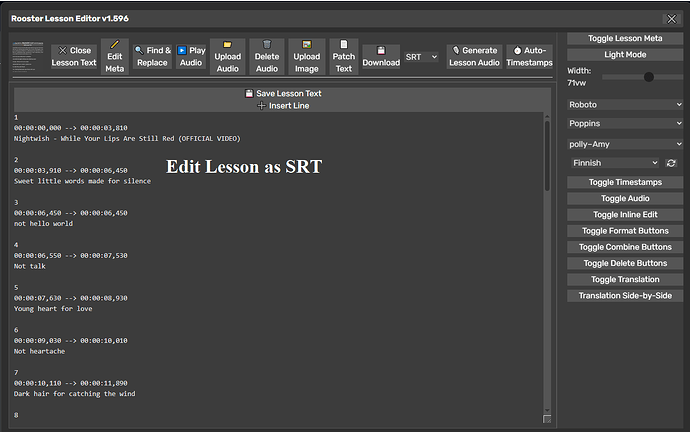Generate Lesson Audio
Viewport: 690px width, 432px height.
tap(474, 57)
